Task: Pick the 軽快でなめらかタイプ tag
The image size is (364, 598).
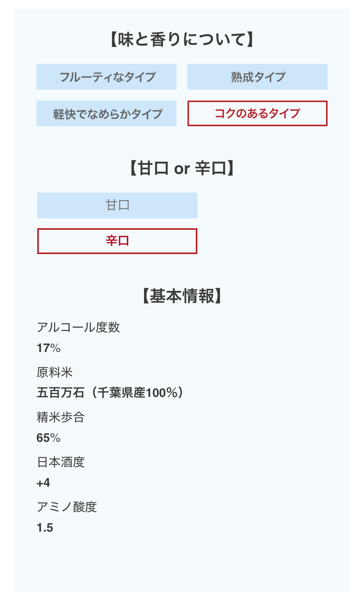Action: pos(106,114)
